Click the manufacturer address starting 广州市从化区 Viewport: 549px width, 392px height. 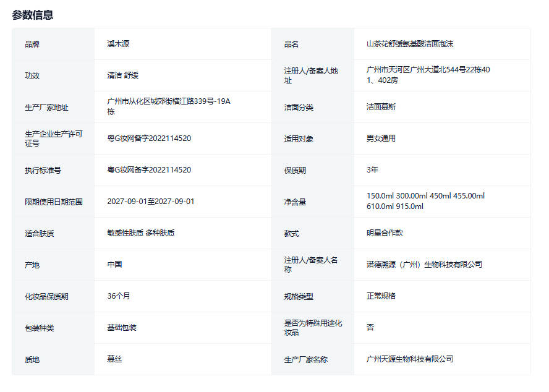point(168,106)
